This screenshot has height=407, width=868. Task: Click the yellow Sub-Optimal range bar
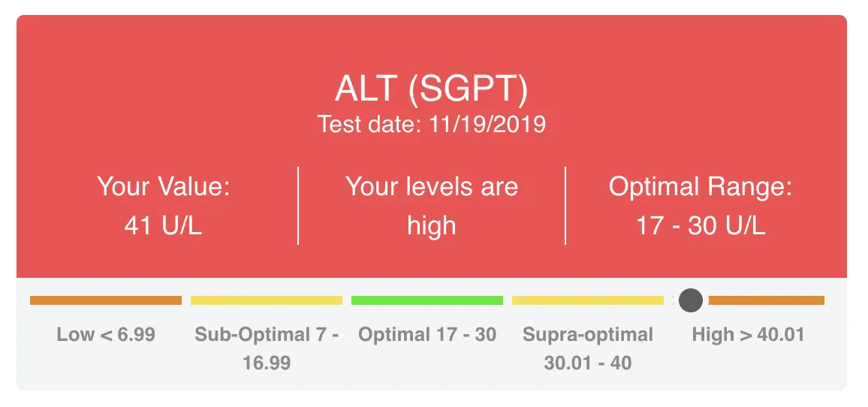tap(267, 300)
